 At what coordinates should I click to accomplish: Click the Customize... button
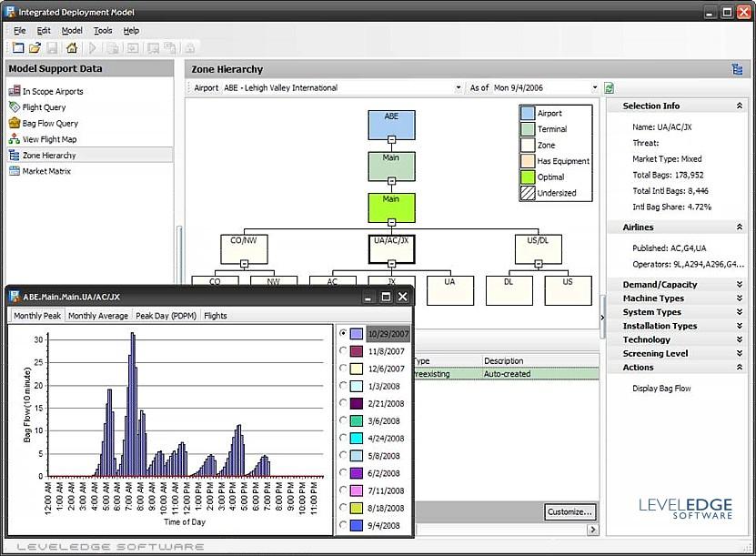(570, 511)
